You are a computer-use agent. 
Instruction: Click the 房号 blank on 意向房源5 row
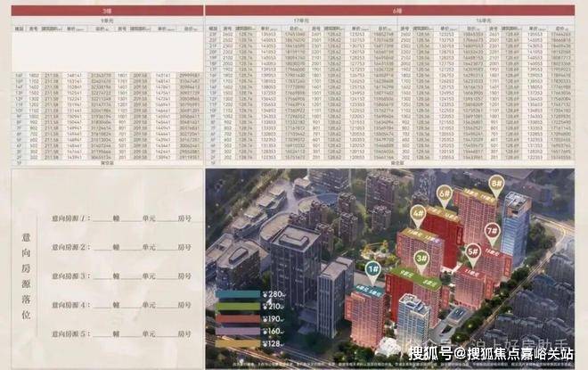pyautogui.click(x=167, y=334)
